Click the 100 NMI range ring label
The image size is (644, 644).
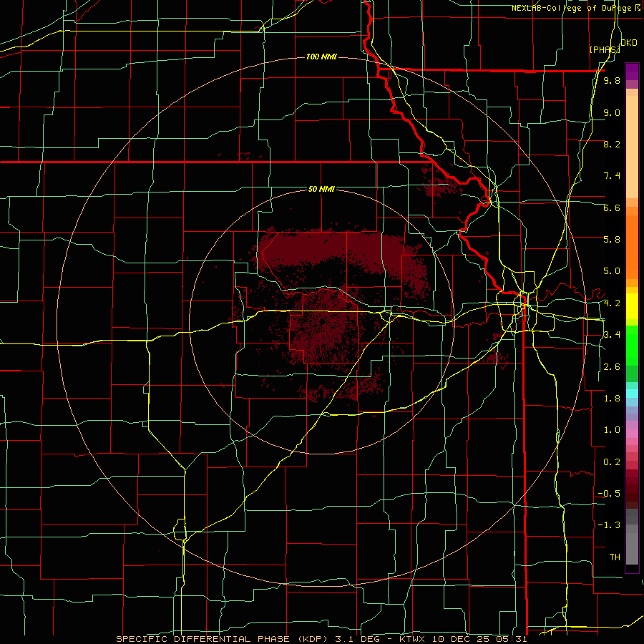321,57
